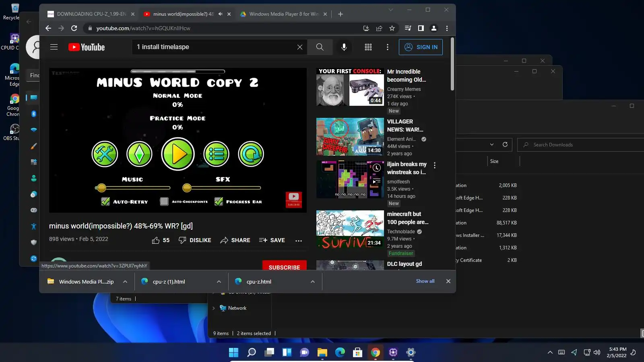Open address history dropdown in Downloads window
Viewport: 644px width, 362px height.
pos(492,144)
